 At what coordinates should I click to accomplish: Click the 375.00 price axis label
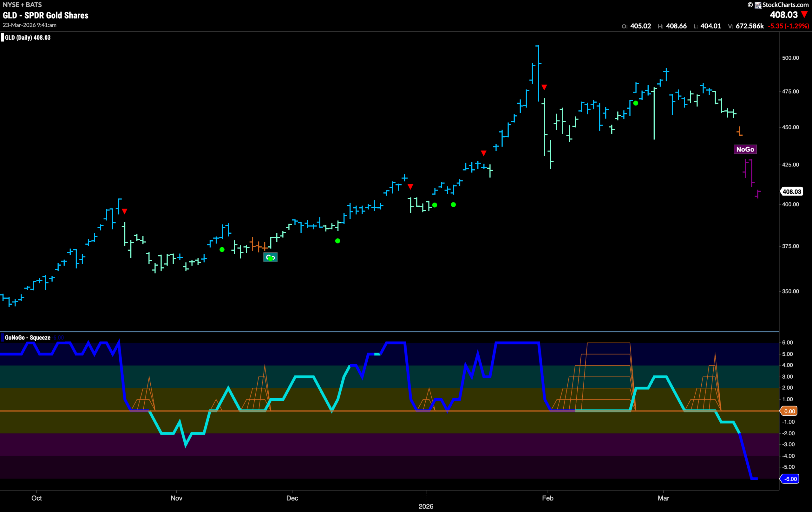790,246
